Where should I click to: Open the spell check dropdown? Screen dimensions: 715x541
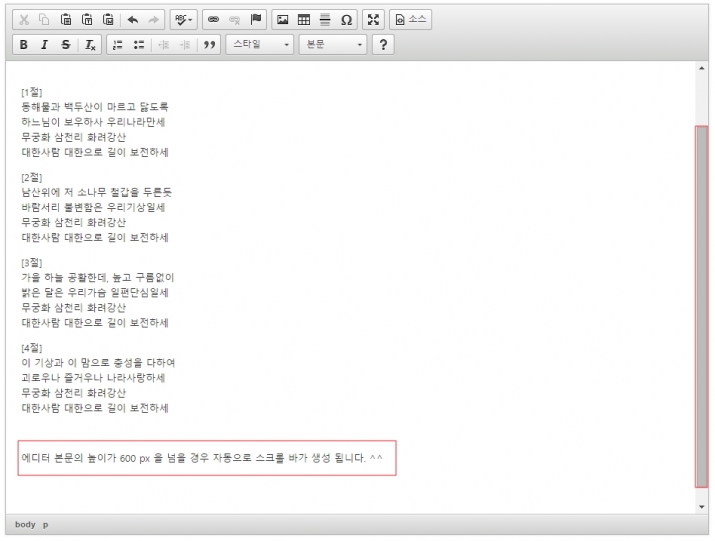point(184,20)
